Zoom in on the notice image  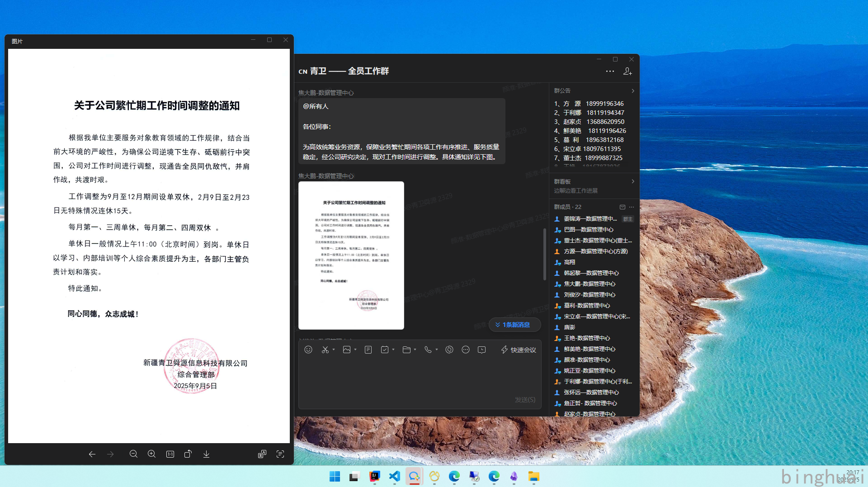click(152, 454)
